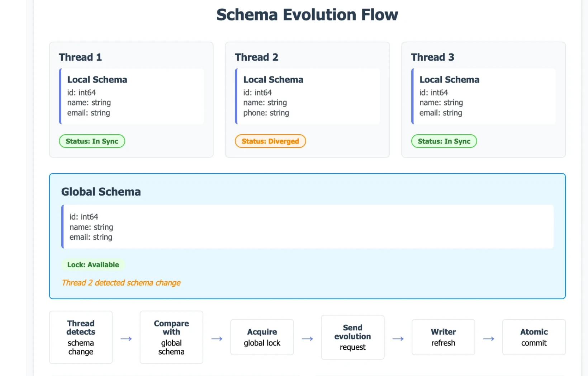Click the arrow before Atomic commit step

coord(489,338)
